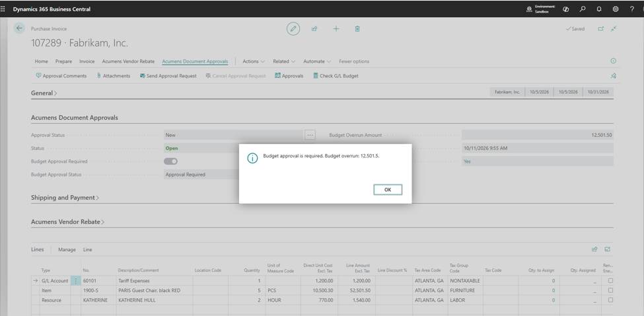Viewport: 644px width, 316px height.
Task: Expand Shipping and Payment section
Action: point(65,198)
